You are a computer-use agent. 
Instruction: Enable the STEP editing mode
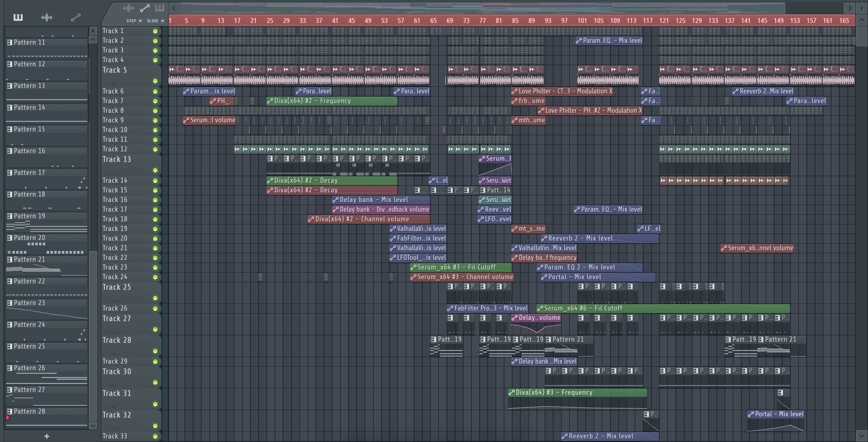(141, 21)
